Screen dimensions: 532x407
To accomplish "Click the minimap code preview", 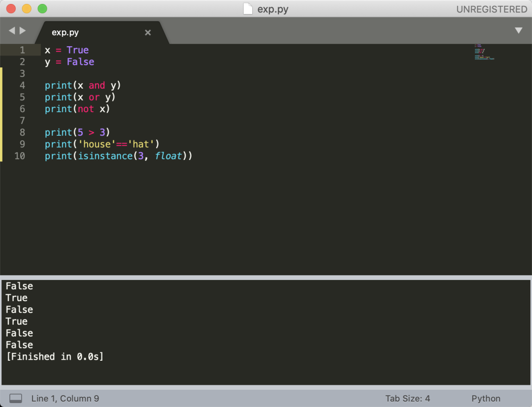I will (x=484, y=52).
